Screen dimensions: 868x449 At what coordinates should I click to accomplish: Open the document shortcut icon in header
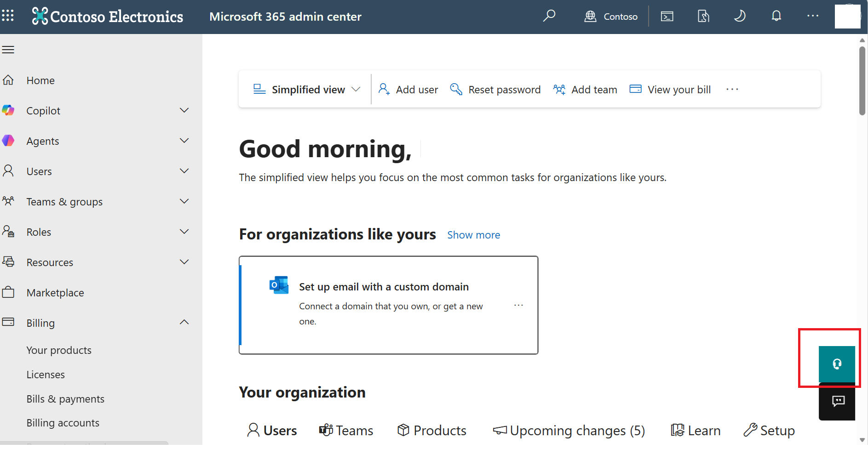click(x=703, y=17)
